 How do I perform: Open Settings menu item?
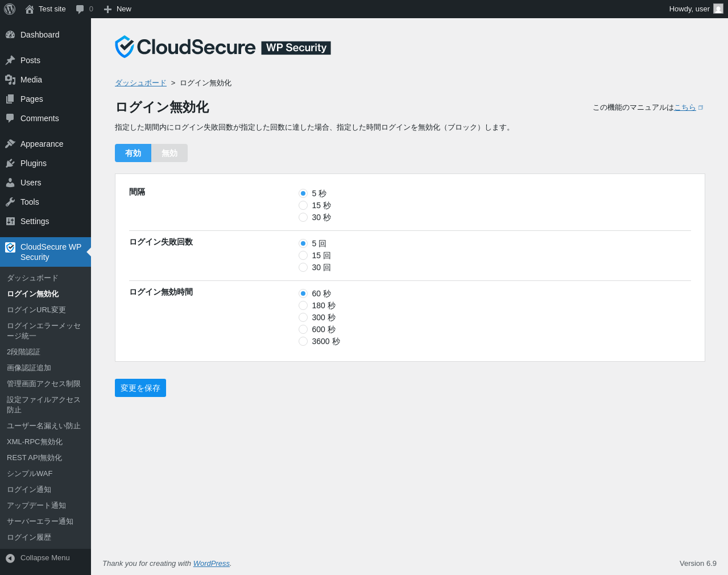[x=45, y=221]
